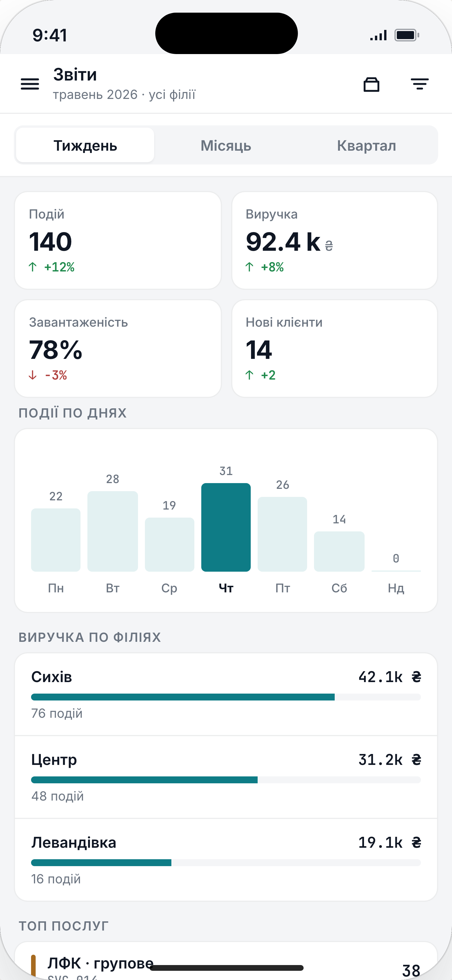Tap the green up arrow beside +12%

[33, 267]
